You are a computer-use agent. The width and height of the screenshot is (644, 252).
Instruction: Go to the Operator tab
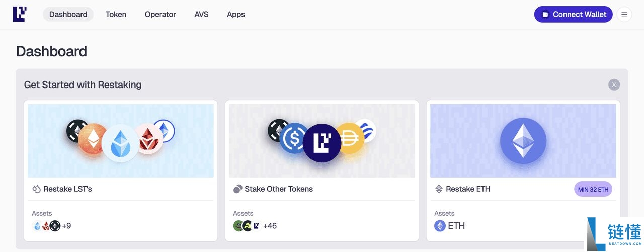[x=160, y=15]
